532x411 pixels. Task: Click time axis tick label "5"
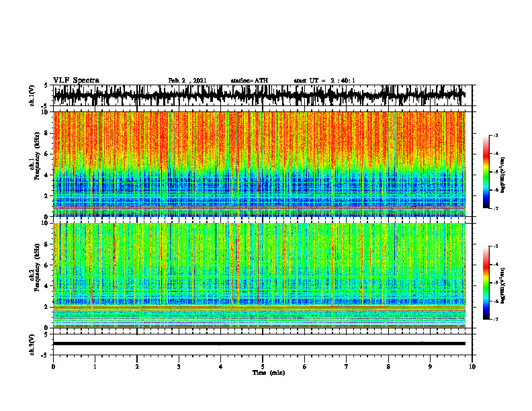click(263, 367)
